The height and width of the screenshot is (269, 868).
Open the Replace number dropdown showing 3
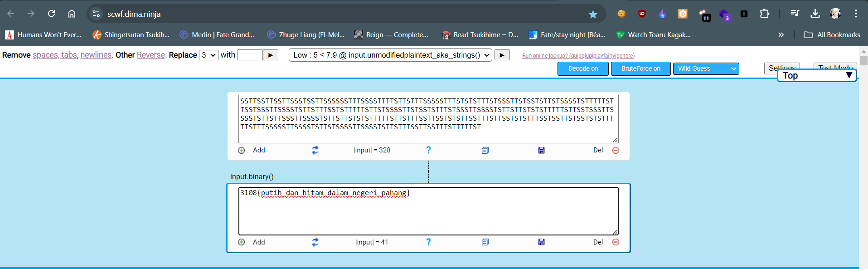tap(209, 55)
